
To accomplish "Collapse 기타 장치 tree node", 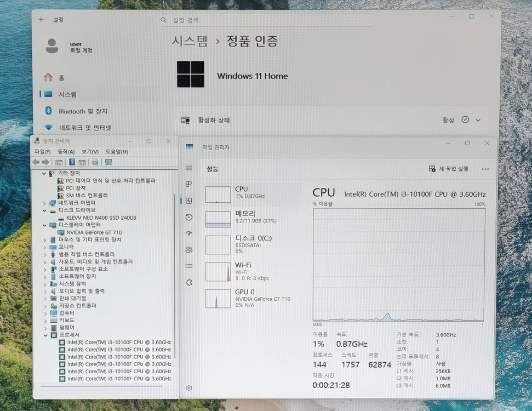I will (x=44, y=173).
